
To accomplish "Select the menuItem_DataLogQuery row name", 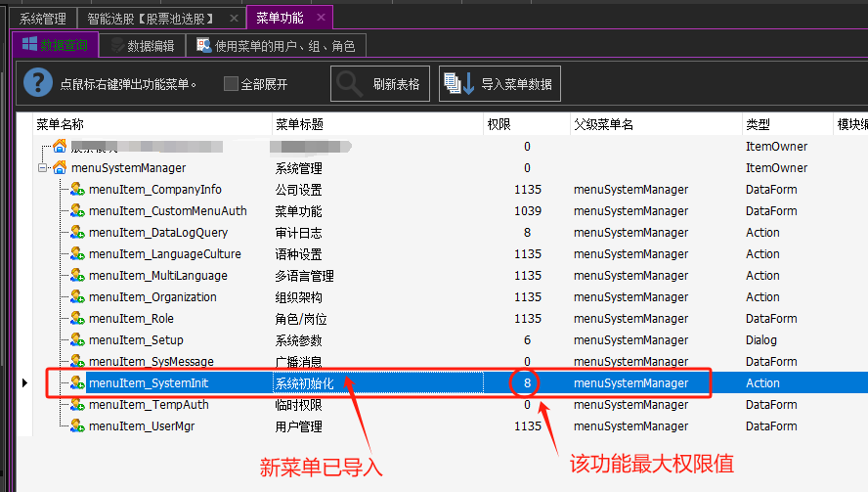I will click(158, 233).
